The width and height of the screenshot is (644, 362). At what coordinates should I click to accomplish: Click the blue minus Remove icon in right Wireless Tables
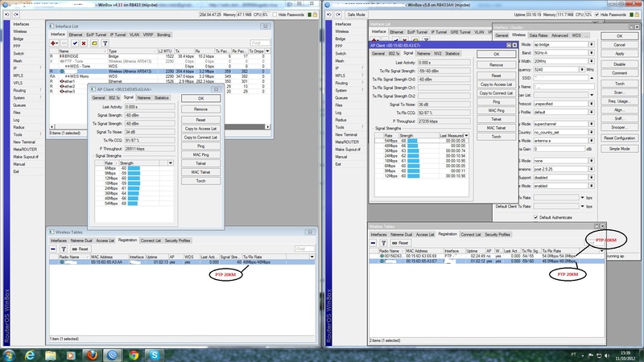coord(373,243)
